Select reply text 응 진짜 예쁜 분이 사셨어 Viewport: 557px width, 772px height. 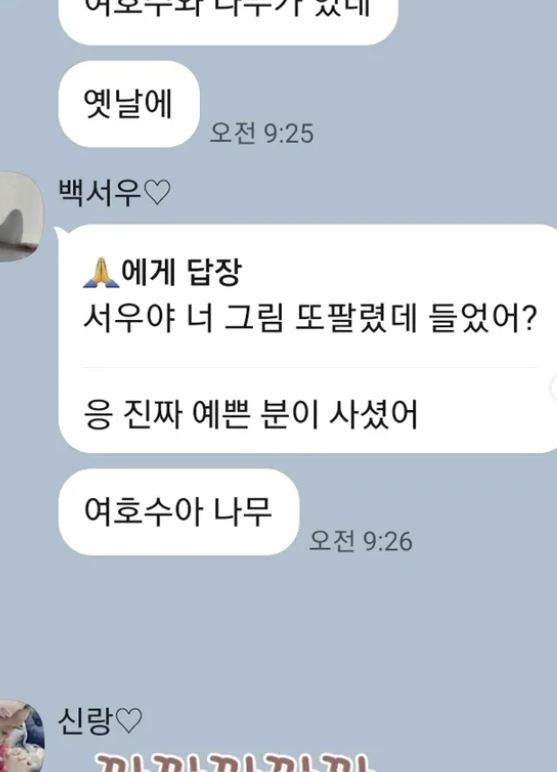tap(251, 414)
